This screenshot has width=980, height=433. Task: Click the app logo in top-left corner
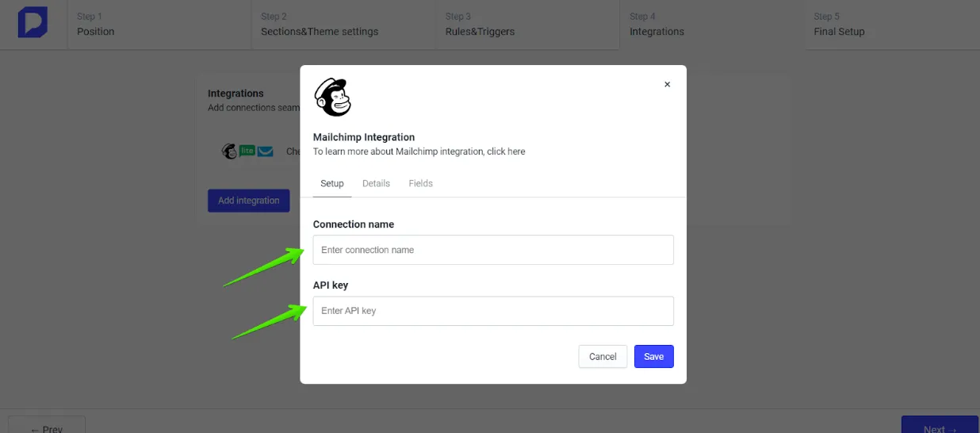coord(33,22)
